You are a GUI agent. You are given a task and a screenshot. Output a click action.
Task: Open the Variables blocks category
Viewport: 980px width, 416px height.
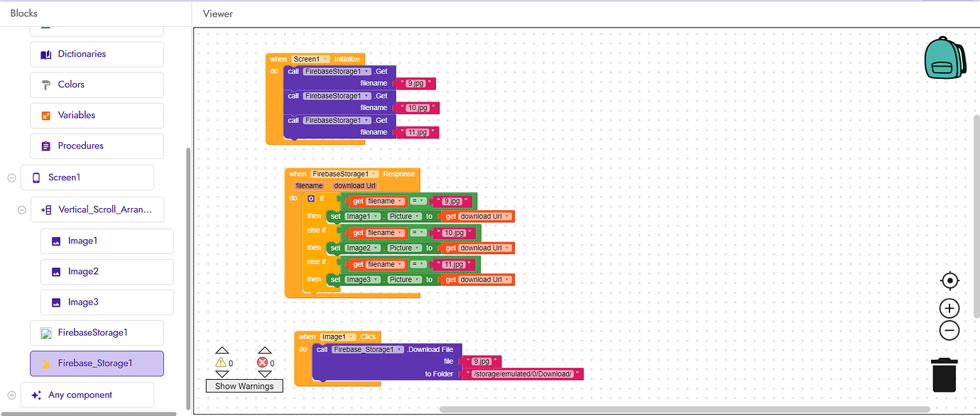[97, 115]
